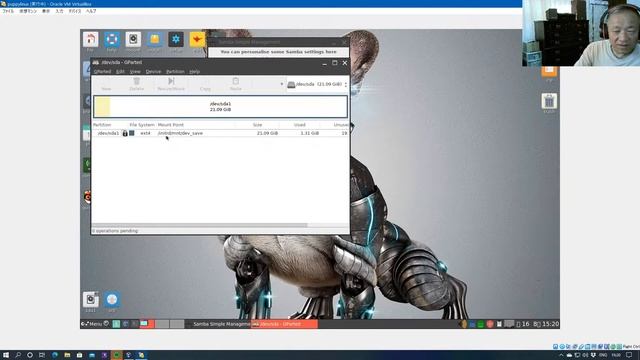Click the lock icon beside /dev/sda1
Image resolution: width=640 pixels, height=360 pixels.
point(125,133)
